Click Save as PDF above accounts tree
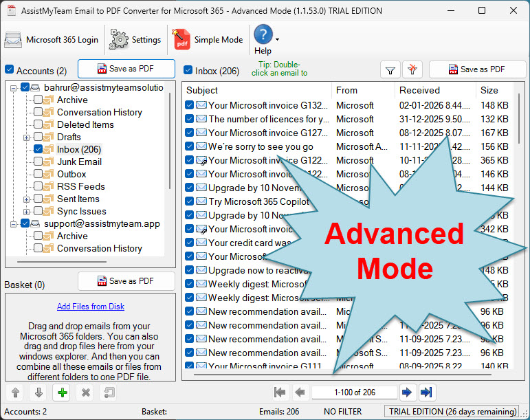The height and width of the screenshot is (420, 530). coord(126,69)
